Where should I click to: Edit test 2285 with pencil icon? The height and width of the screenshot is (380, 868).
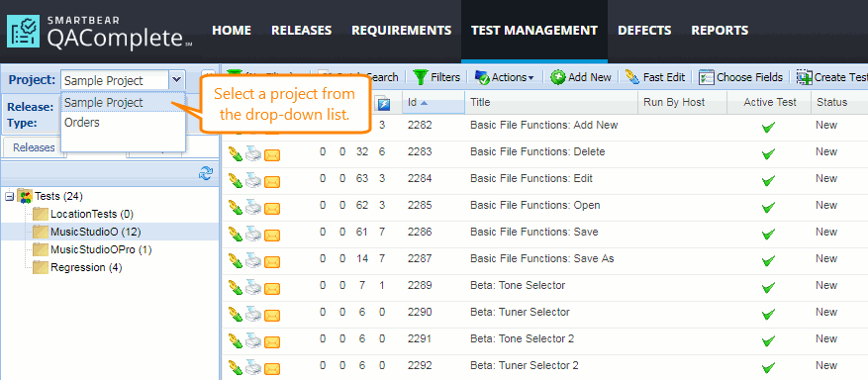pos(236,208)
